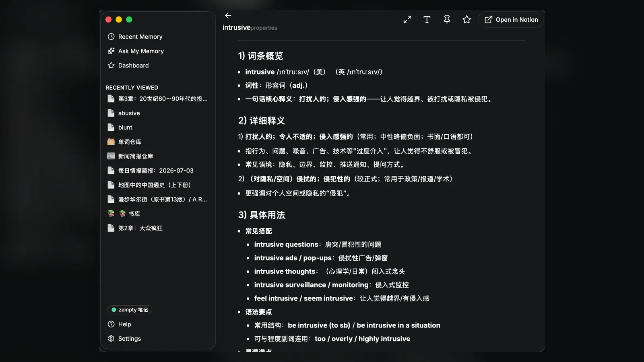644x362 pixels.
Task: Click the blunt page document icon
Action: (x=111, y=128)
